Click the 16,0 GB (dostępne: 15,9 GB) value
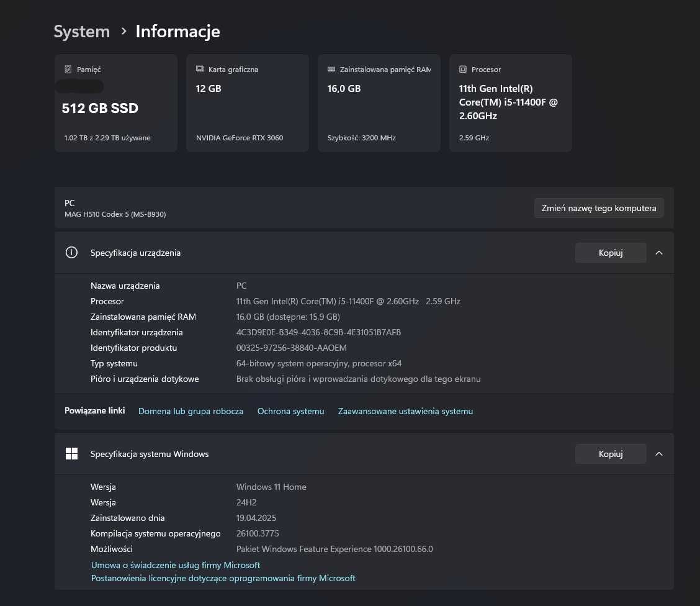This screenshot has width=700, height=606. pyautogui.click(x=288, y=317)
